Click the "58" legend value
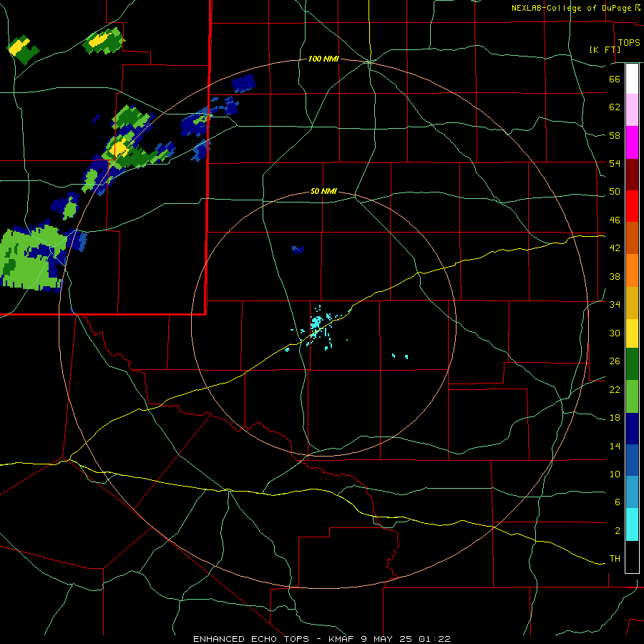This screenshot has height=644, width=644. (615, 135)
